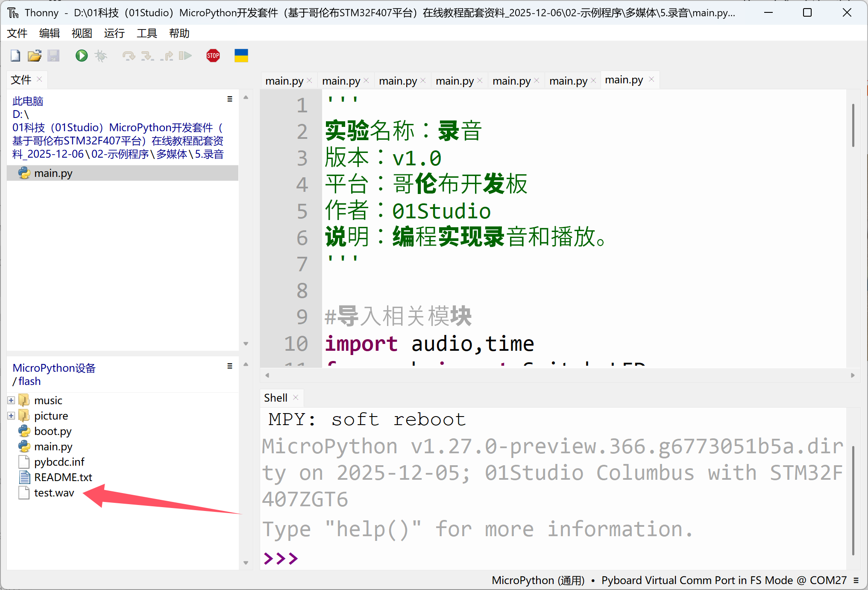Image resolution: width=868 pixels, height=590 pixels.
Task: Open the 运行 menu
Action: coord(114,33)
